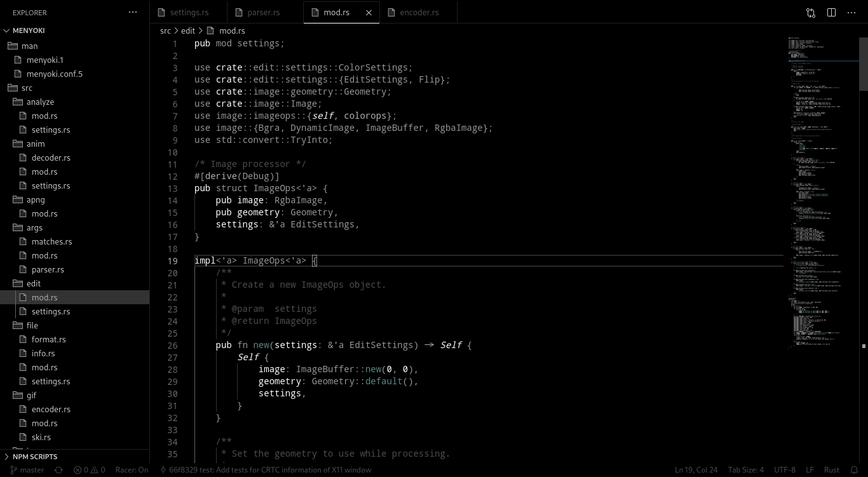The image size is (868, 477).
Task: Open settings.rs under edit folder
Action: point(74,311)
